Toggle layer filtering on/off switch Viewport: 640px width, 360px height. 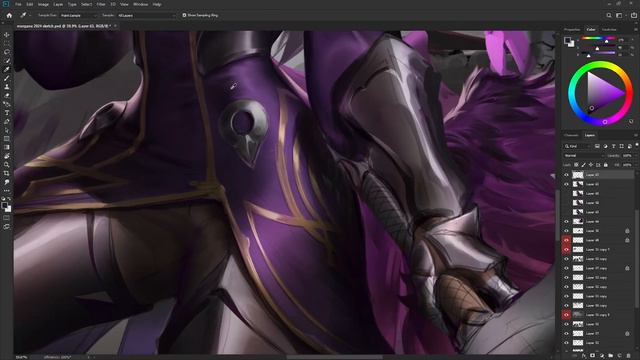[637, 144]
